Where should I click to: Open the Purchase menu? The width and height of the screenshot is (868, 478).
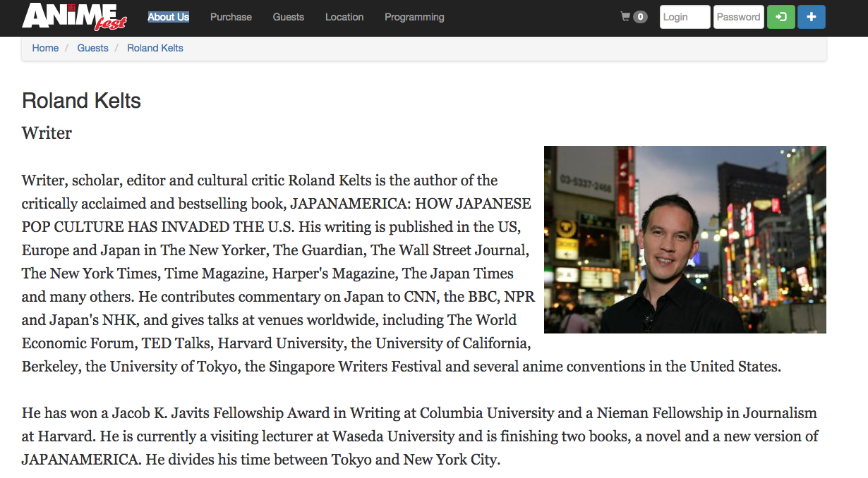(x=231, y=17)
